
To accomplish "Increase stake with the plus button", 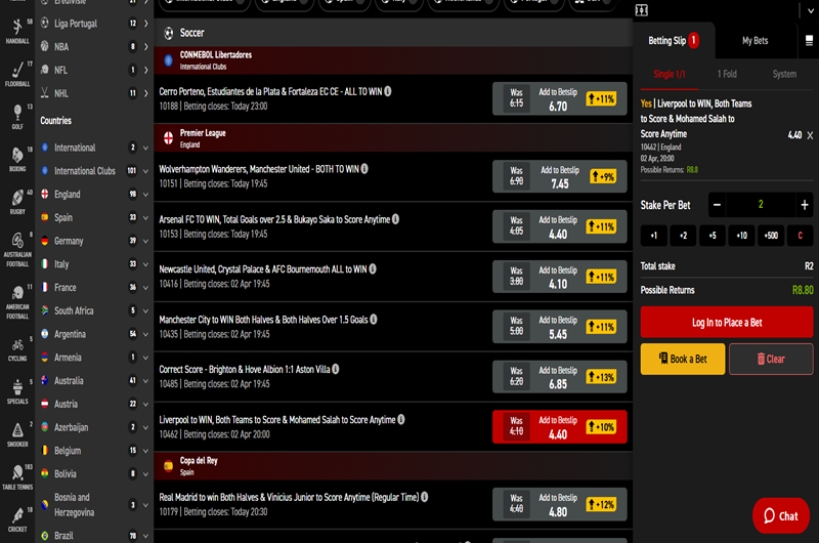I will point(804,205).
